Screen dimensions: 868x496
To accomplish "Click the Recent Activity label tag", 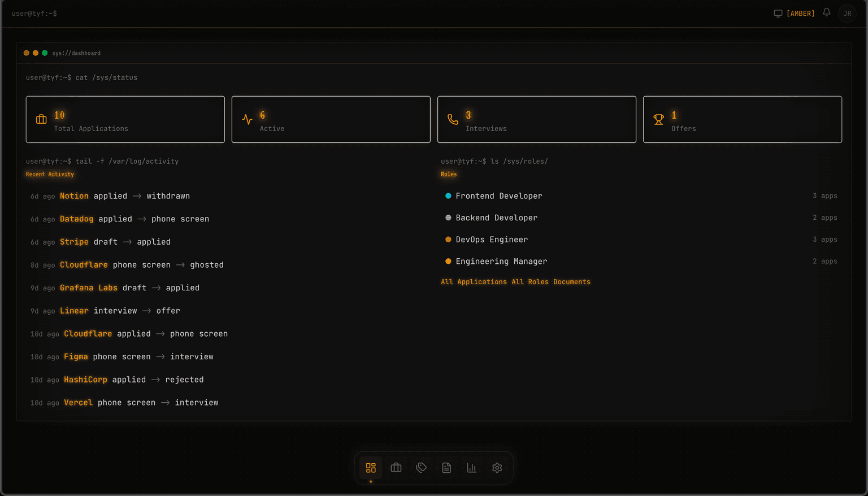I will [x=50, y=174].
